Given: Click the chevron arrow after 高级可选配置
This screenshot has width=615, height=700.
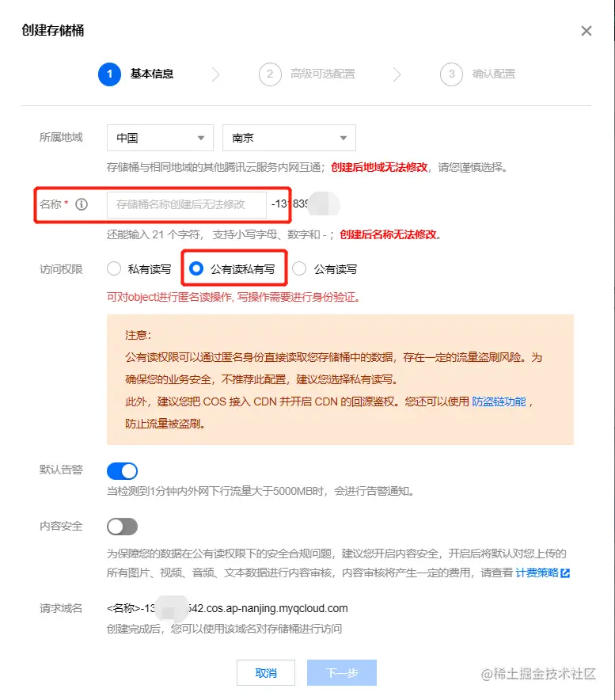Looking at the screenshot, I should pos(397,74).
